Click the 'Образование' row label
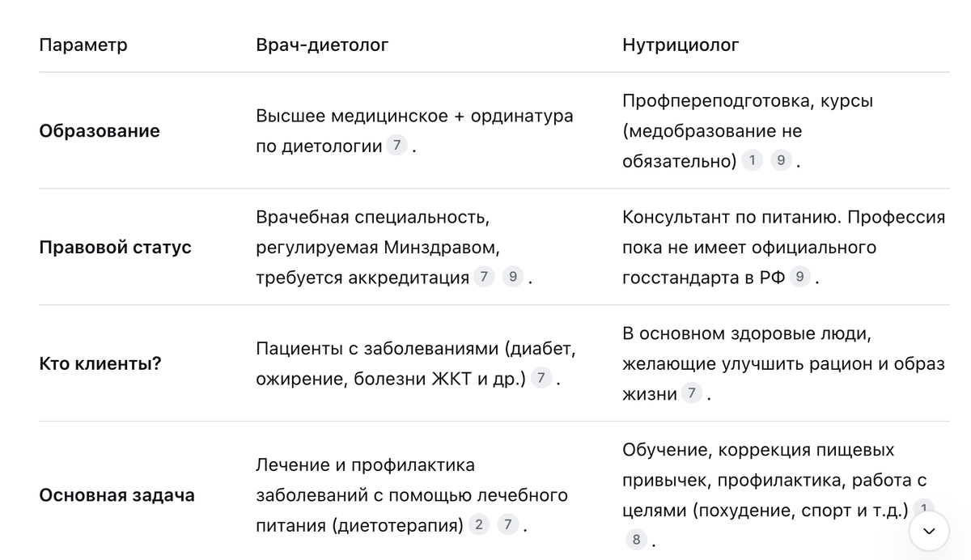The width and height of the screenshot is (971, 560). point(100,131)
